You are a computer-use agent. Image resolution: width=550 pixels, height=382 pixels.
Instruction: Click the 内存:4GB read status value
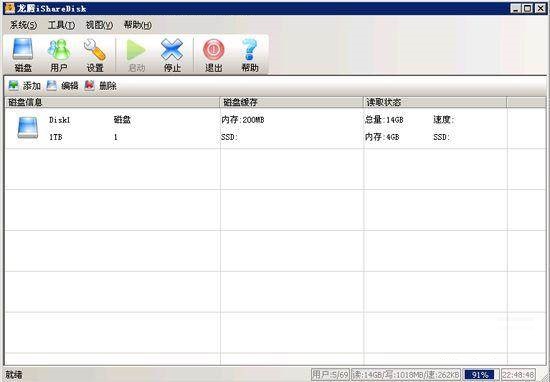tap(382, 137)
